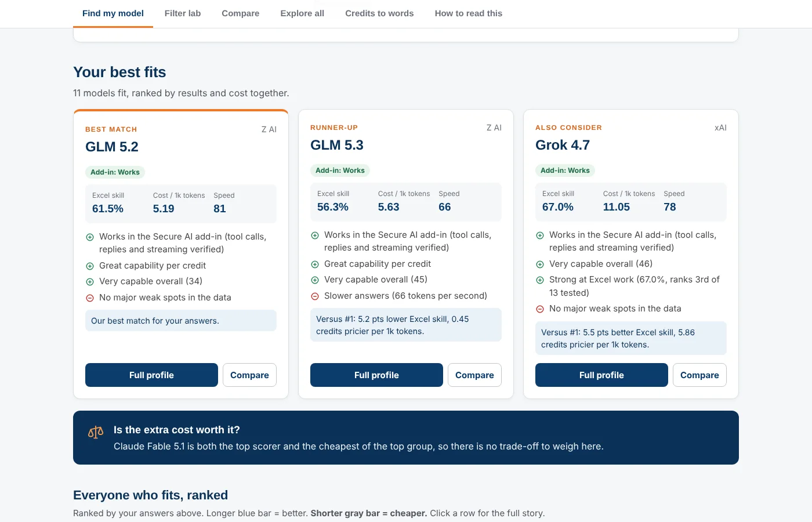
Task: Click plus icon beside GLM 5.2 'Works in the Secure AI add-in'
Action: 90,237
